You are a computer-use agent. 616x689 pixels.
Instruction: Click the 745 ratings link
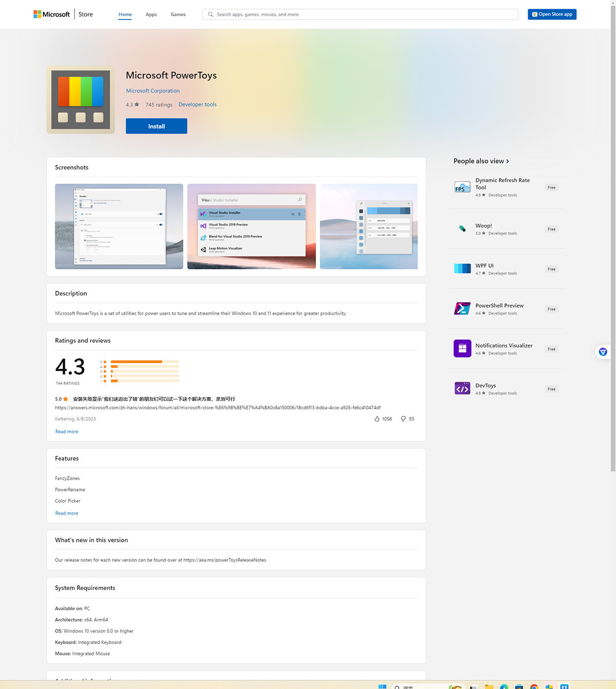tap(159, 105)
